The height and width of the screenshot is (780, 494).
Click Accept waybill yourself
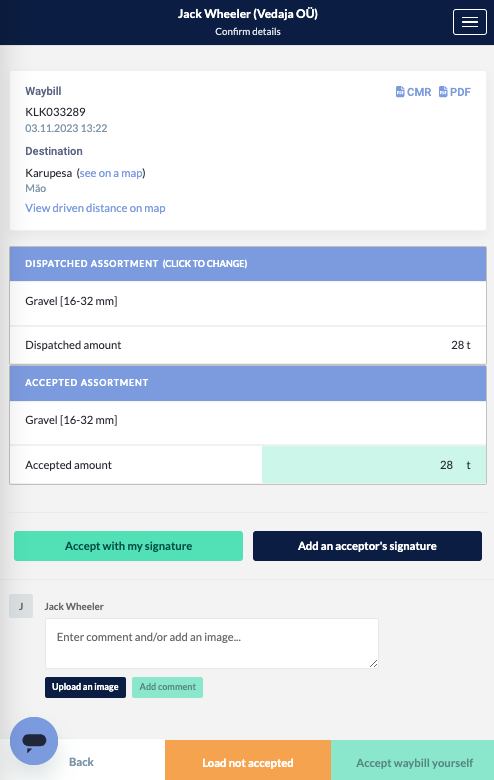412,760
